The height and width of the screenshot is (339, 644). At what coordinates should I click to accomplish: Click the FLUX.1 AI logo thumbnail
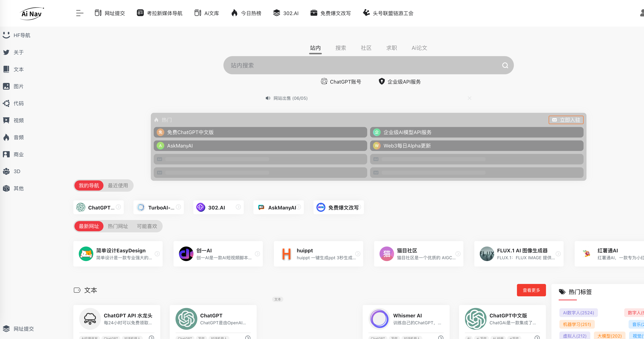[x=487, y=254]
